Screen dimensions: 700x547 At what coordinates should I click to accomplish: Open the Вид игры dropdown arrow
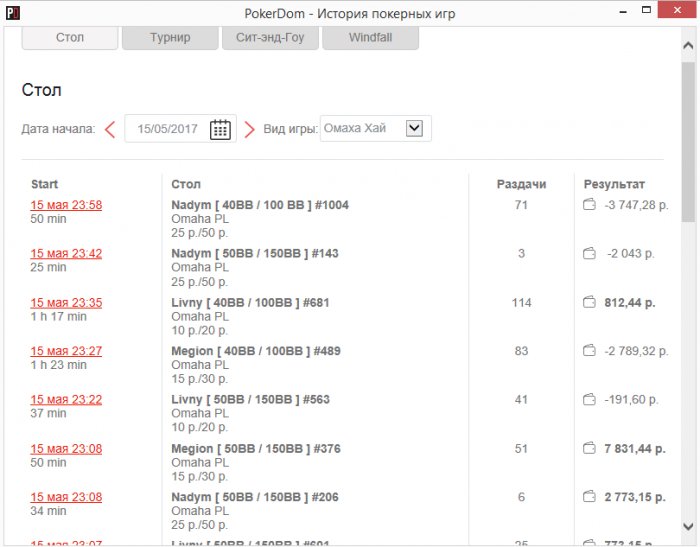click(414, 129)
